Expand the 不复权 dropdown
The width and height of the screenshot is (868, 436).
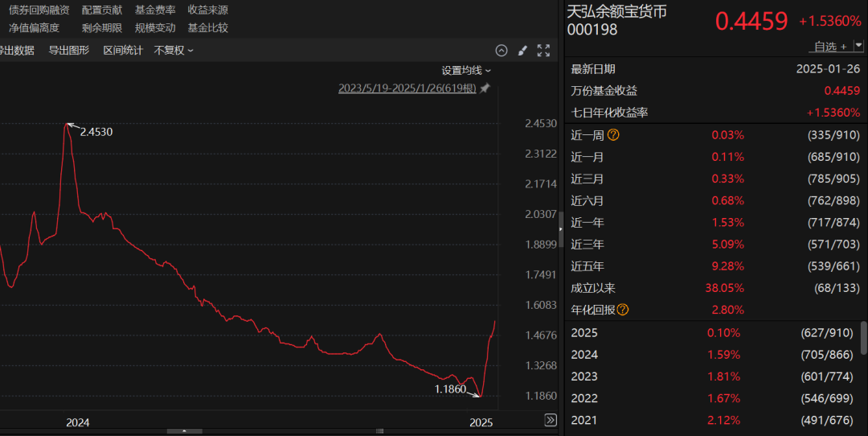(x=174, y=51)
